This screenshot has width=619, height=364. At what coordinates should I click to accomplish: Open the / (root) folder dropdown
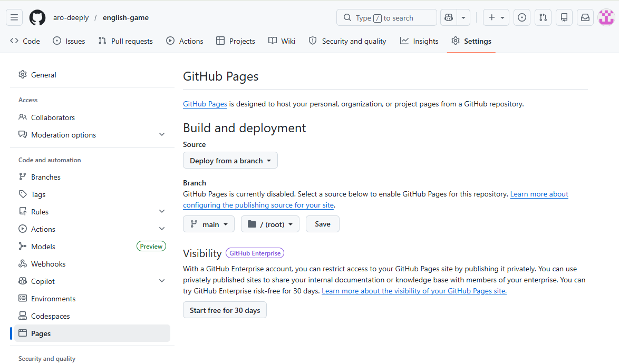tap(270, 224)
